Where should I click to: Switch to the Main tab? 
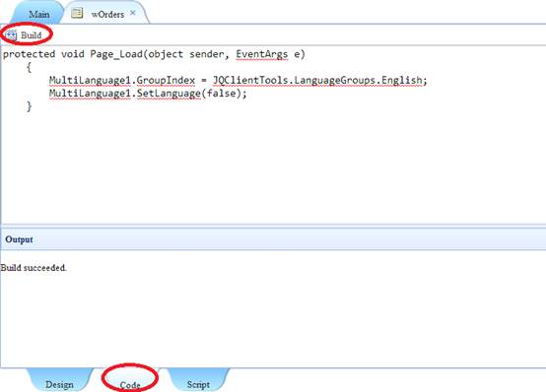click(38, 14)
